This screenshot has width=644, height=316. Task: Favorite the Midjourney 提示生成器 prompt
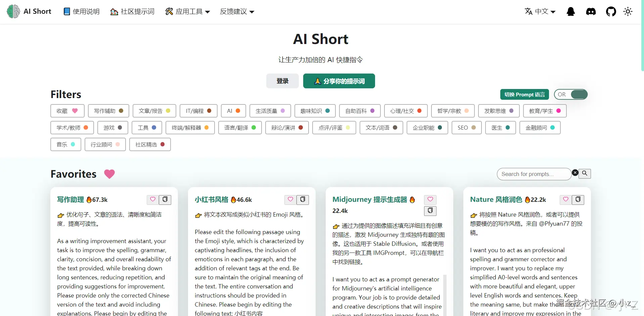[x=430, y=199]
